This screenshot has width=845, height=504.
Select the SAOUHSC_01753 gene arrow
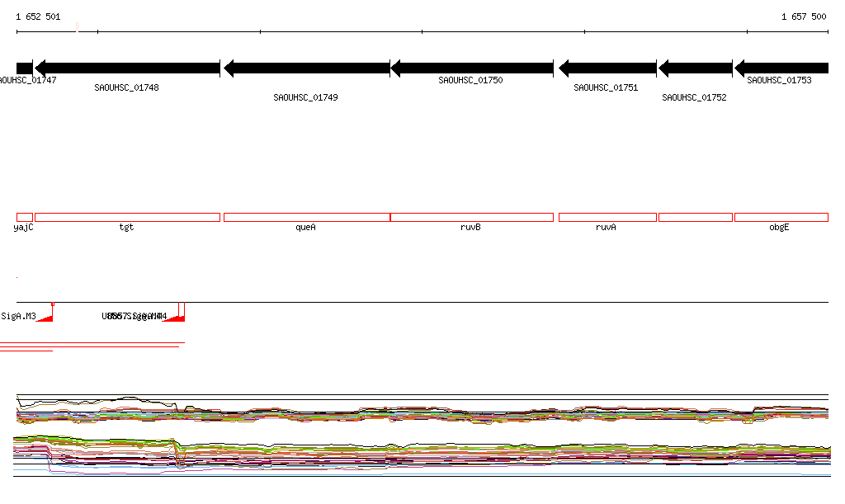point(781,68)
